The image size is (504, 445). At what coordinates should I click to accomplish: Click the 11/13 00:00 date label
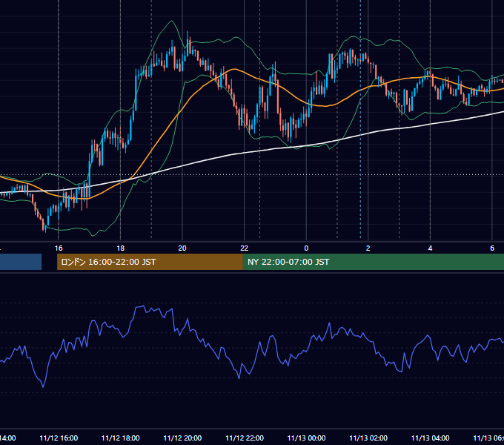(x=306, y=438)
